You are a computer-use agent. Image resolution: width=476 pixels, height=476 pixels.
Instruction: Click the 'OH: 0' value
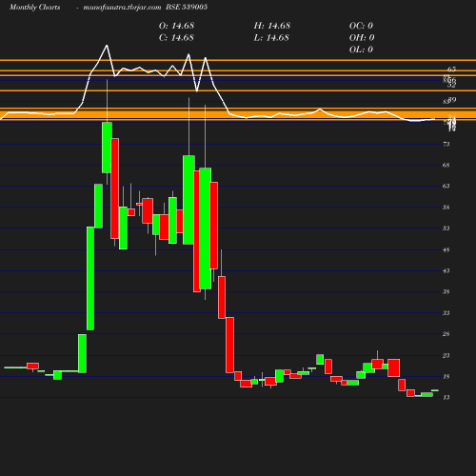coord(362,38)
